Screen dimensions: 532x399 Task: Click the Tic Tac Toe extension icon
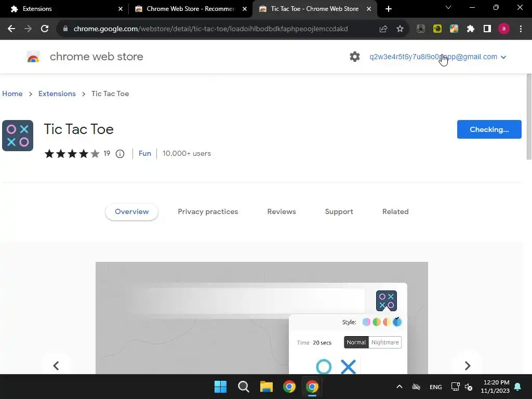pyautogui.click(x=18, y=136)
